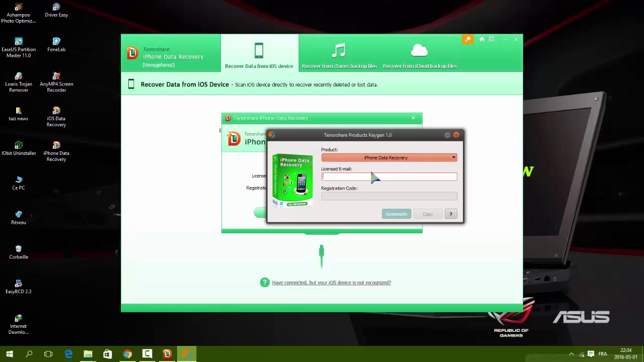
Task: Open the Ce PC desktop icon
Action: [x=19, y=183]
